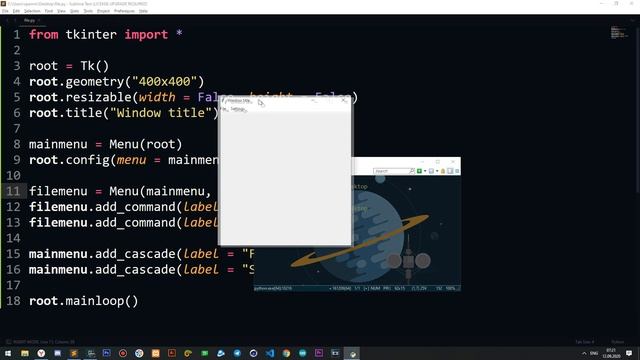Screen dimensions: 640x360
Task: Close the Tkinter 'Window title' window
Action: tap(344, 100)
